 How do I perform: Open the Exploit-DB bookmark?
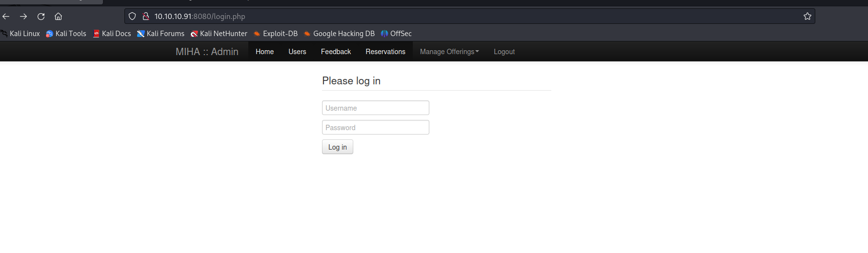tap(276, 34)
